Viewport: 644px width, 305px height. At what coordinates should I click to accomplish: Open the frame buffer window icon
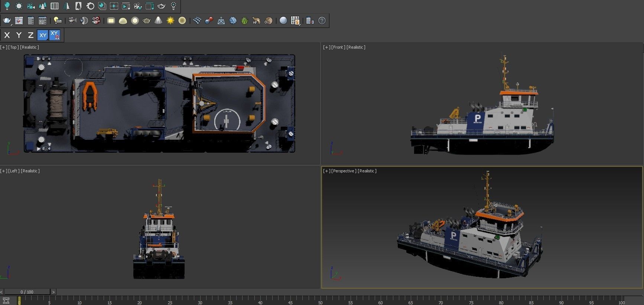(19, 20)
